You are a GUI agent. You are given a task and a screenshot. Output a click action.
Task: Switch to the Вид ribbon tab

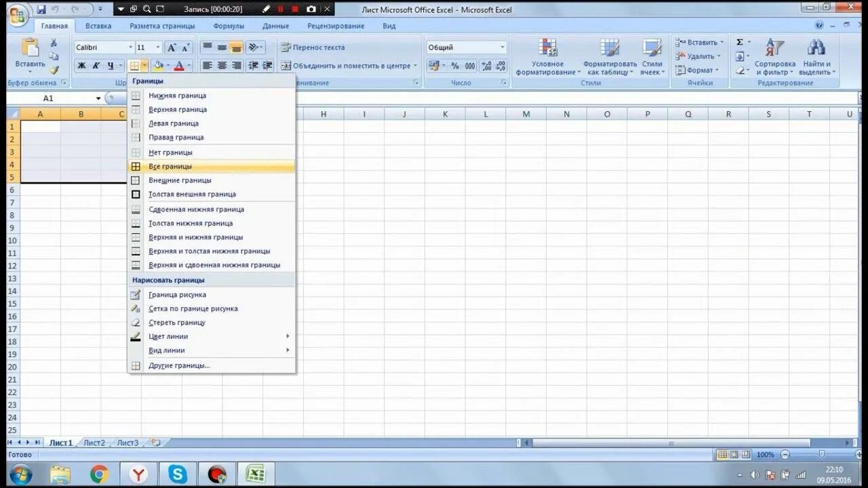389,26
